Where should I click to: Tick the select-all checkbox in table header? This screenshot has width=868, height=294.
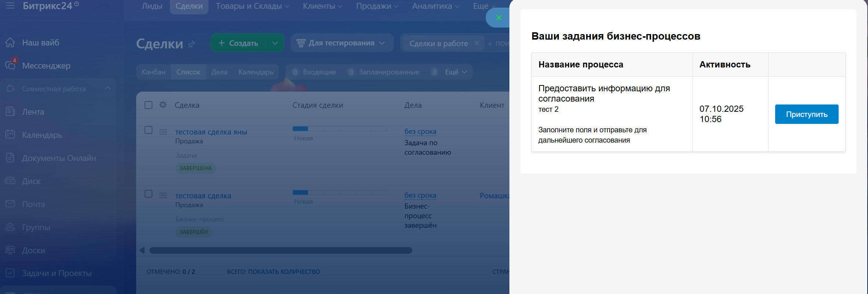pyautogui.click(x=149, y=105)
